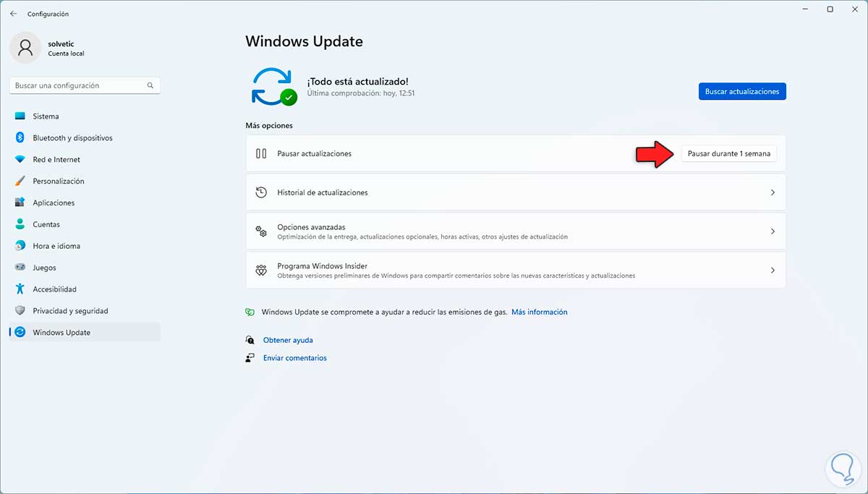The height and width of the screenshot is (494, 868).
Task: Open the Sistema settings icon
Action: (20, 116)
